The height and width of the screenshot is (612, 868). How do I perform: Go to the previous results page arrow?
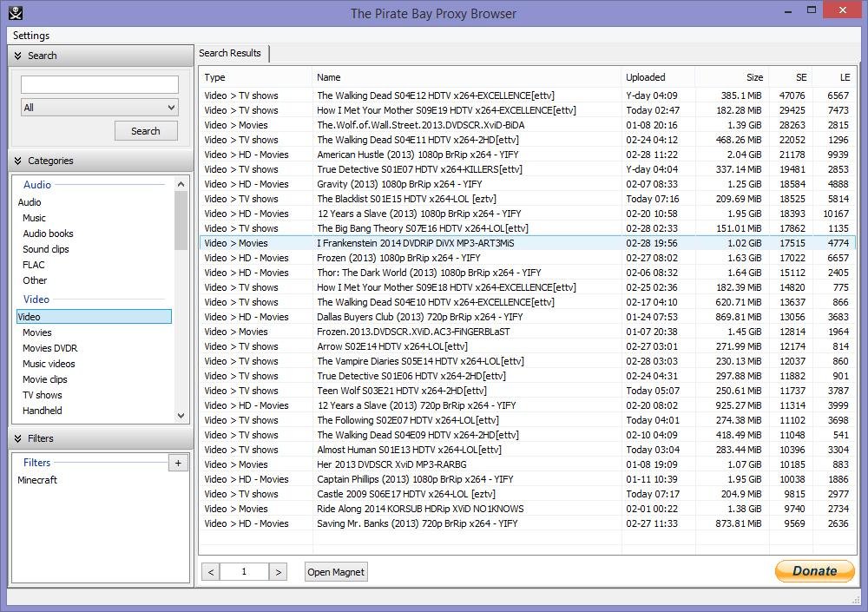pyautogui.click(x=210, y=571)
